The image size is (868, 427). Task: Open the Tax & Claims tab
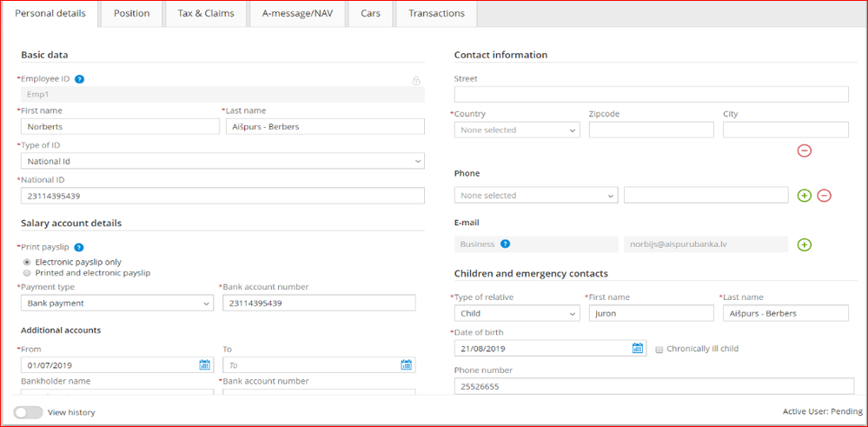pos(206,13)
